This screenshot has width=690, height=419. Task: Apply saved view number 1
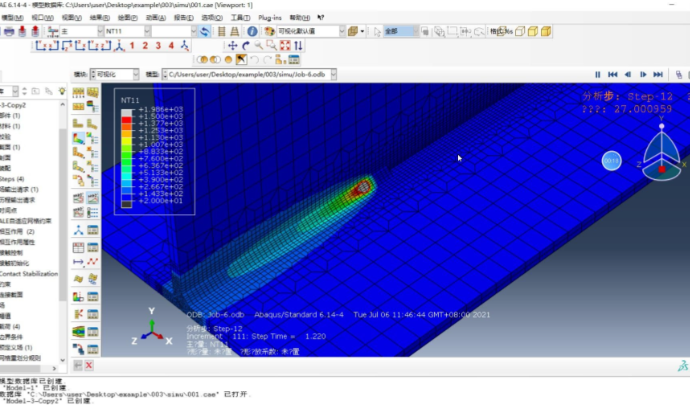coord(131,46)
